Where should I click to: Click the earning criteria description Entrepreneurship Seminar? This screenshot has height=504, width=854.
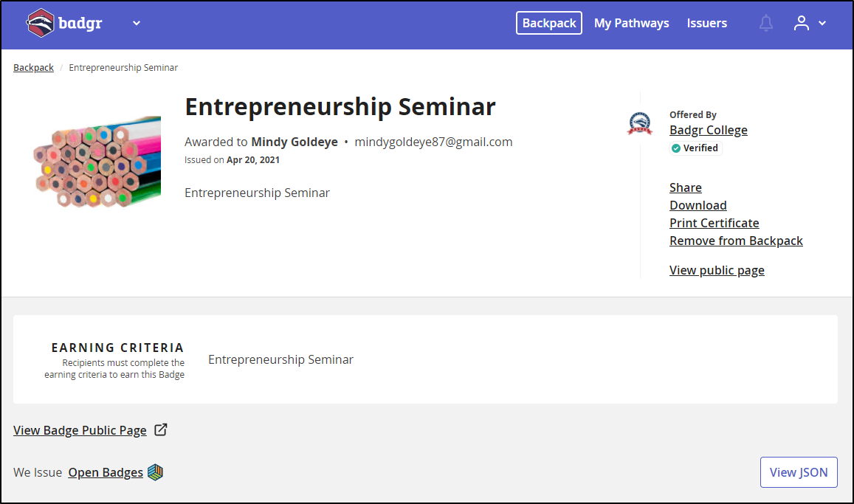point(280,360)
